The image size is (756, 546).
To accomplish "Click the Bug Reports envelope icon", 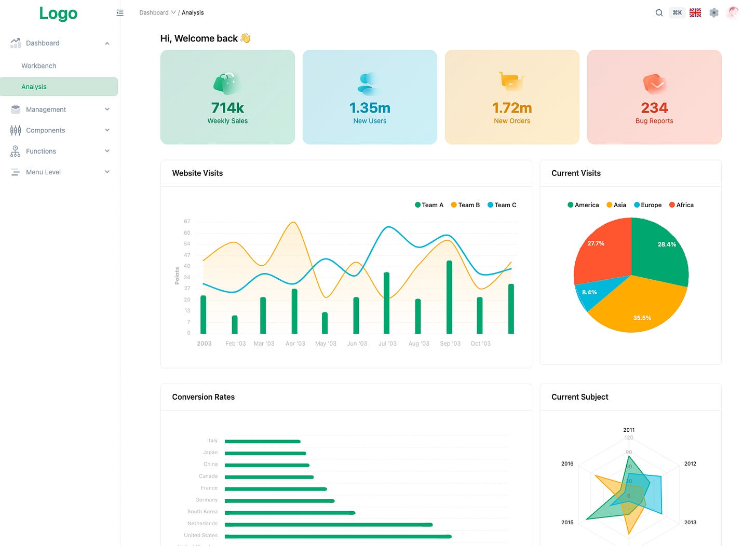I will click(x=654, y=83).
